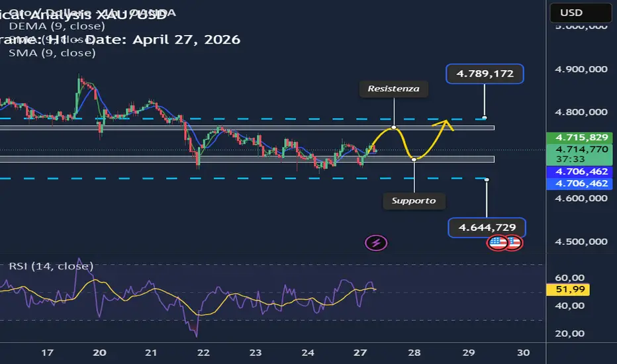617x364 pixels.
Task: Click the date label 30 on the time axis
Action: pyautogui.click(x=523, y=353)
